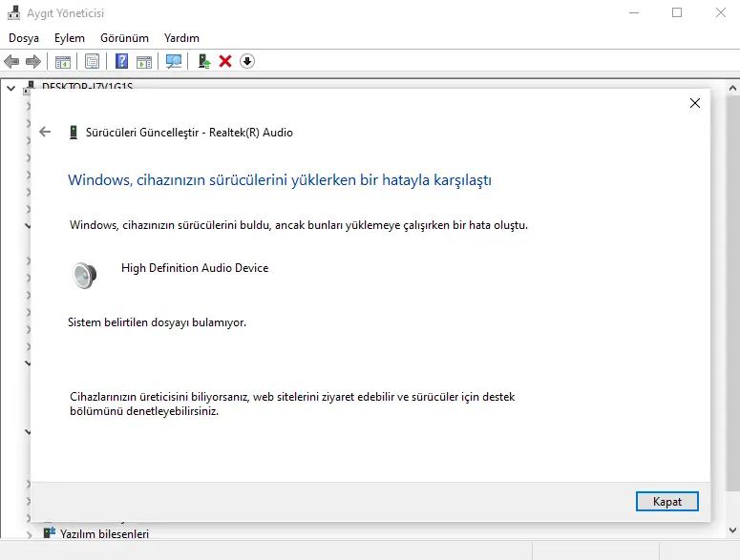Scan for hardware changes monitor icon
Viewport: 740px width, 560px height.
pyautogui.click(x=174, y=61)
